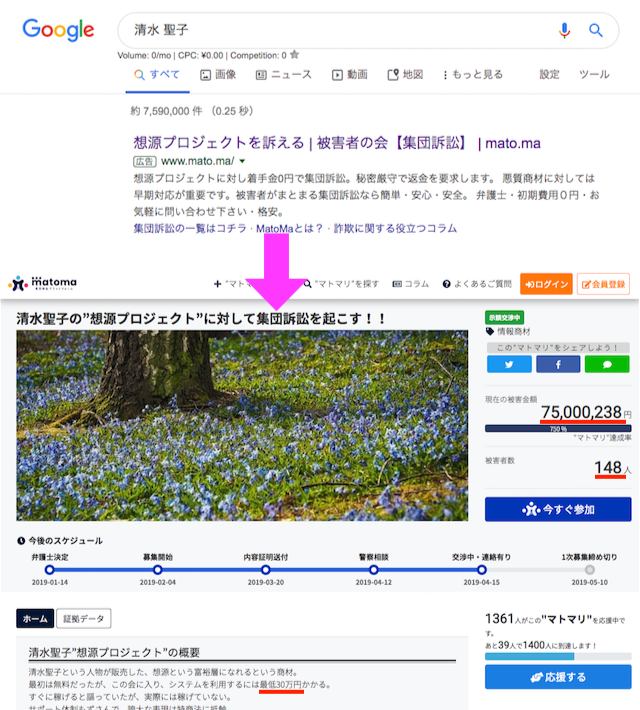The height and width of the screenshot is (710, 640).
Task: Share via the green LINE button
Action: [x=607, y=364]
